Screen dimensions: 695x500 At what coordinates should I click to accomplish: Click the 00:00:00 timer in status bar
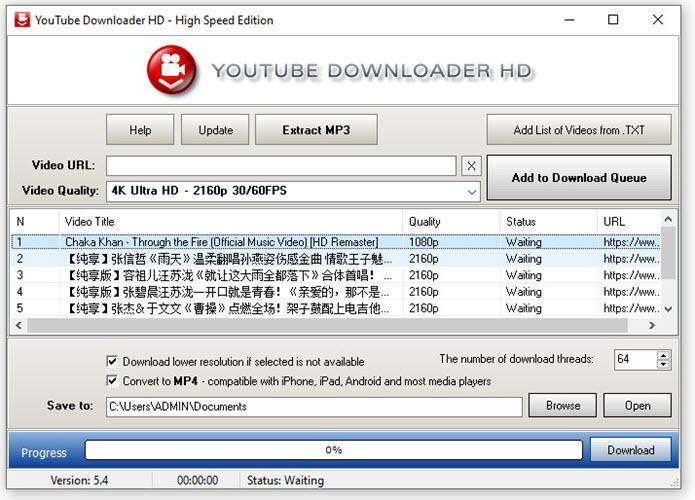197,480
